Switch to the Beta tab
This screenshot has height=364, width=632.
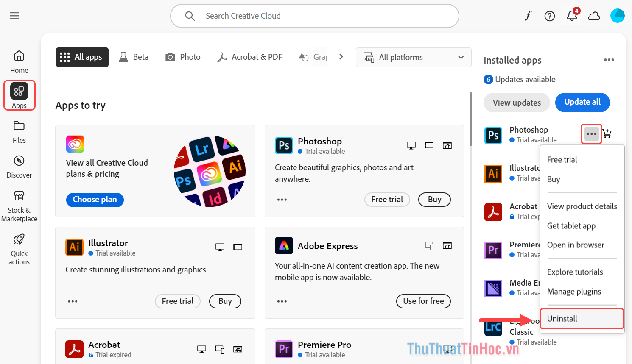pyautogui.click(x=134, y=57)
